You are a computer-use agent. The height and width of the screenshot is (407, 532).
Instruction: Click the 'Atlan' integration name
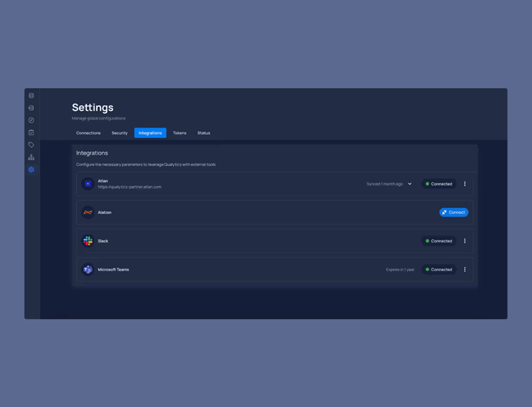point(103,181)
